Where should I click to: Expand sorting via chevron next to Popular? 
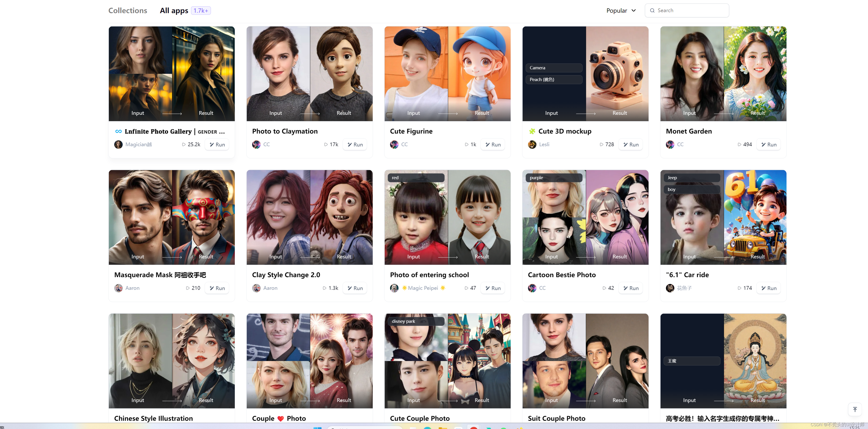[634, 11]
